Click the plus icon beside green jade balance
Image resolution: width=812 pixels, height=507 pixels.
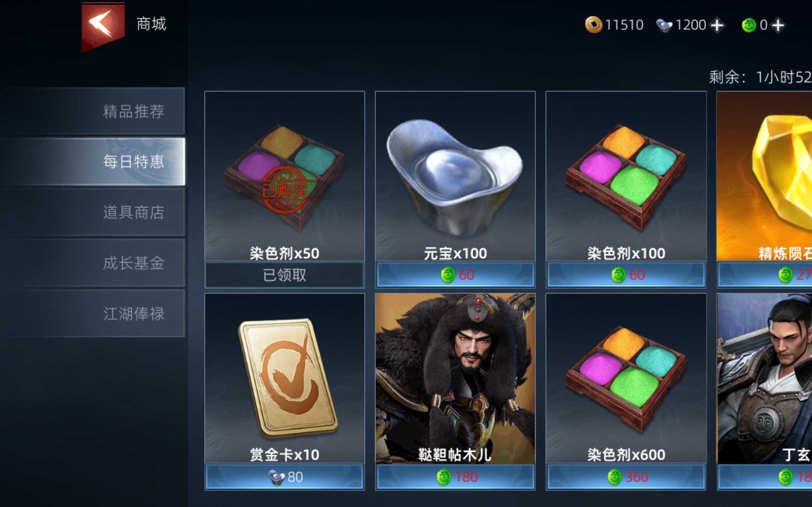(778, 25)
